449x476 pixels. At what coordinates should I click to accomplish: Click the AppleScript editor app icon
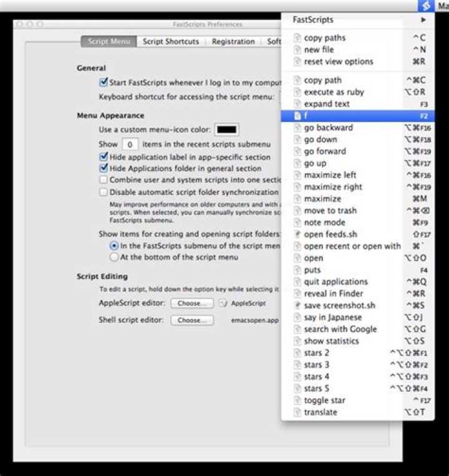coord(223,303)
